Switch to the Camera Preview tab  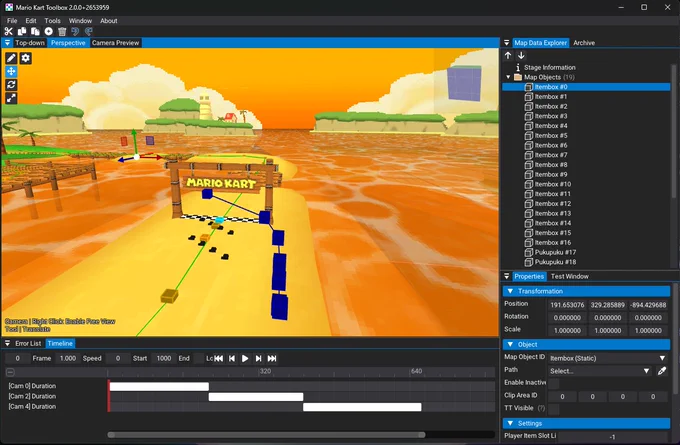115,43
